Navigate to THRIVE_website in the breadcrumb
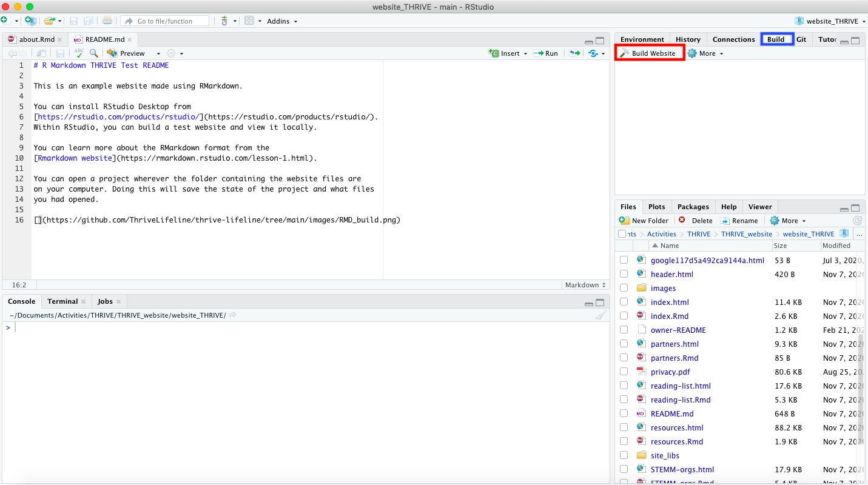The width and height of the screenshot is (868, 485). click(747, 234)
